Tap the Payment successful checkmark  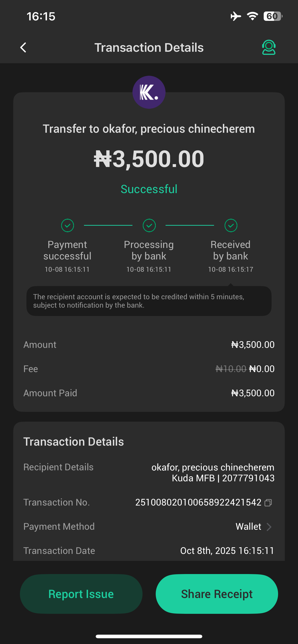click(67, 225)
